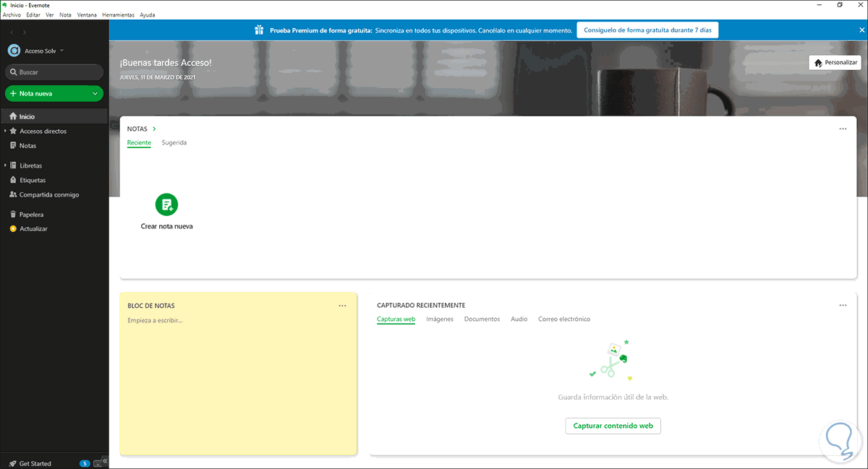Open the Editar menu
The width and height of the screenshot is (868, 469).
(33, 14)
